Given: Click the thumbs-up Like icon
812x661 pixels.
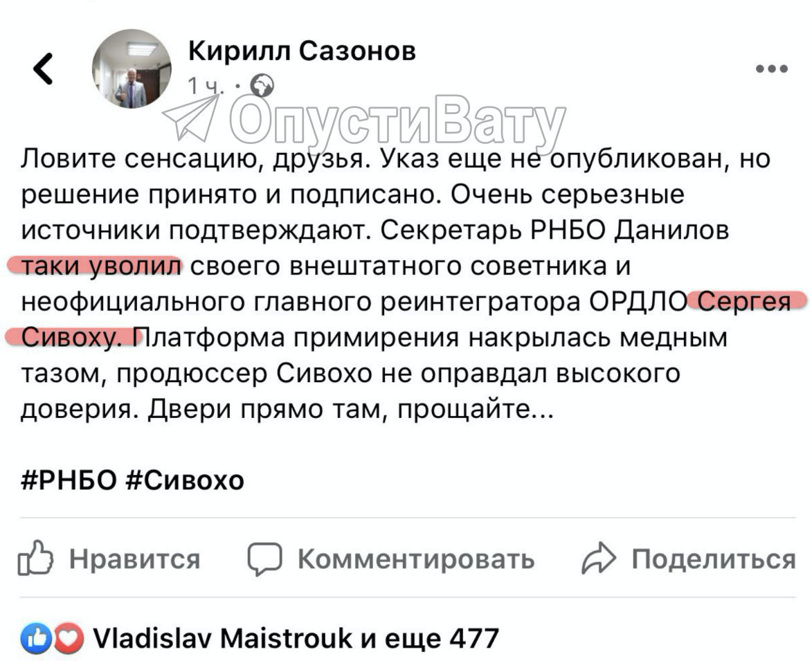Looking at the screenshot, I should point(35,559).
